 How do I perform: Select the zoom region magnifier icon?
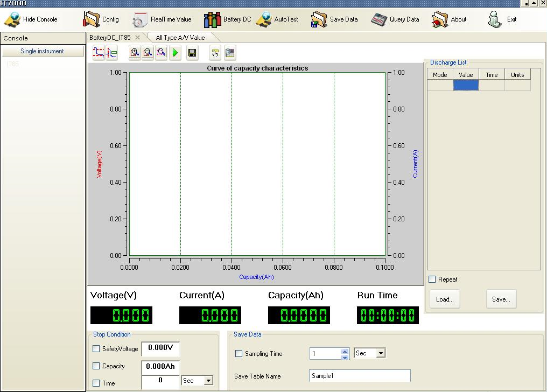(x=161, y=52)
